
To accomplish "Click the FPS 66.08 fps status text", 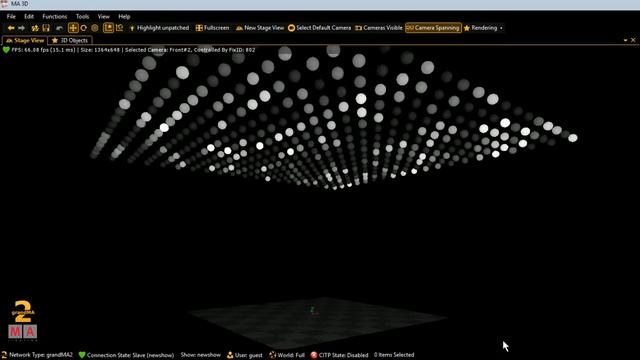I will tap(43, 50).
